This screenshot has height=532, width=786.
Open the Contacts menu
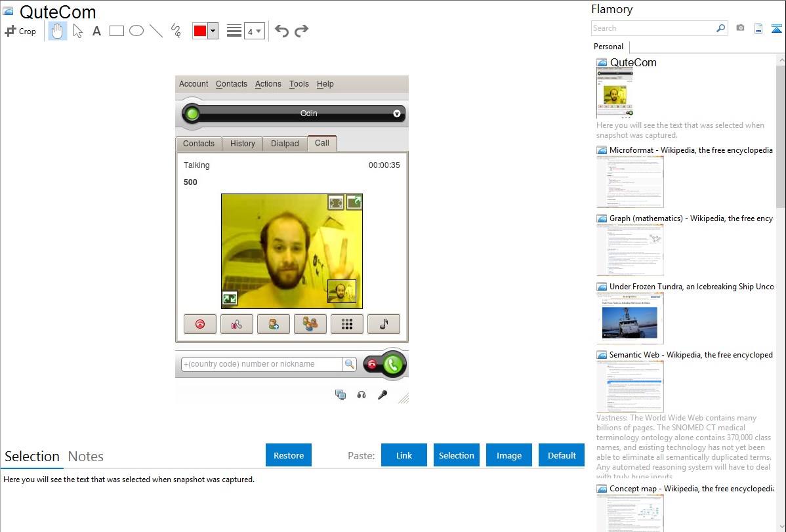[x=231, y=84]
